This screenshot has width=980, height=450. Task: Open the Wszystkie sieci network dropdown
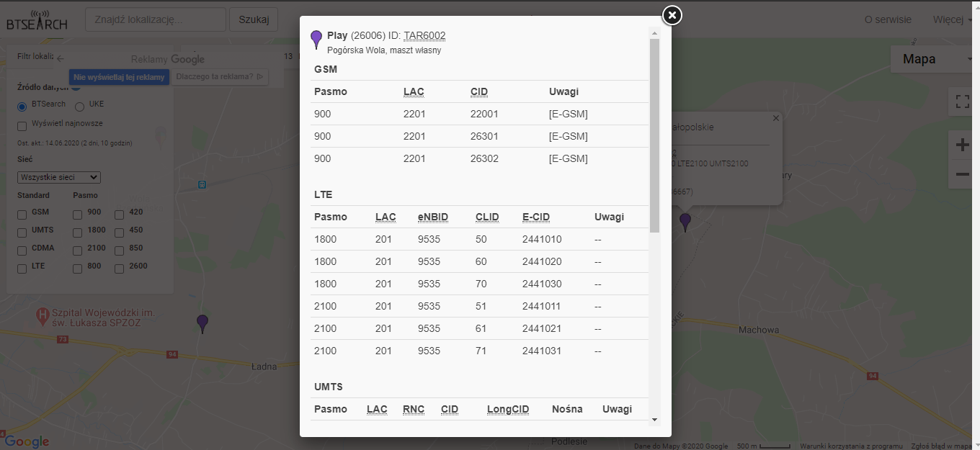(59, 177)
